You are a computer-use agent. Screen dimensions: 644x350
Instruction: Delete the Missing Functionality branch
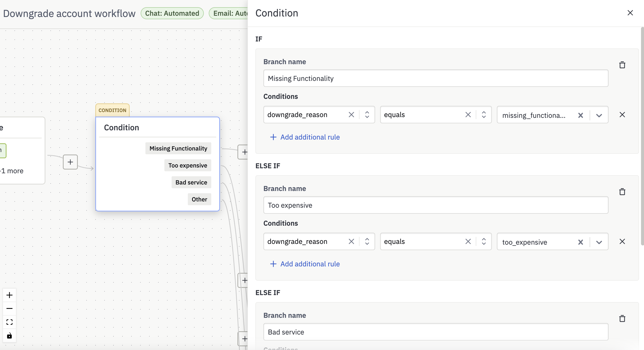tap(622, 65)
